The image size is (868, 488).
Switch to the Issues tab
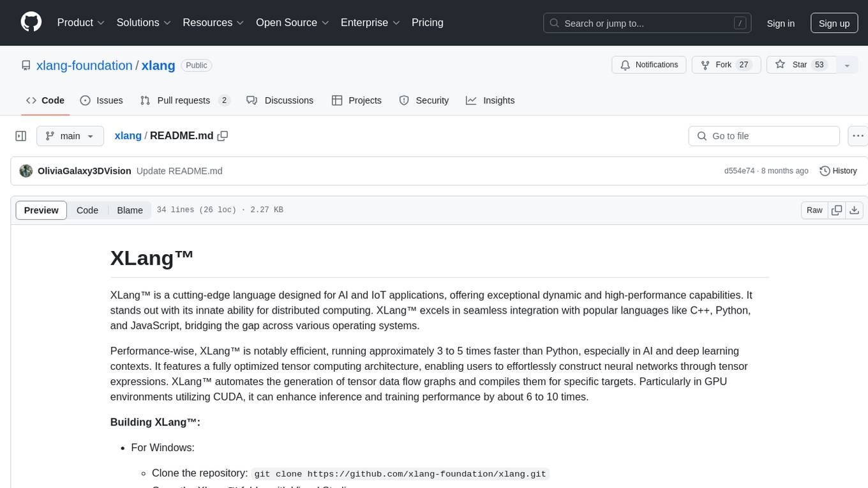point(101,100)
